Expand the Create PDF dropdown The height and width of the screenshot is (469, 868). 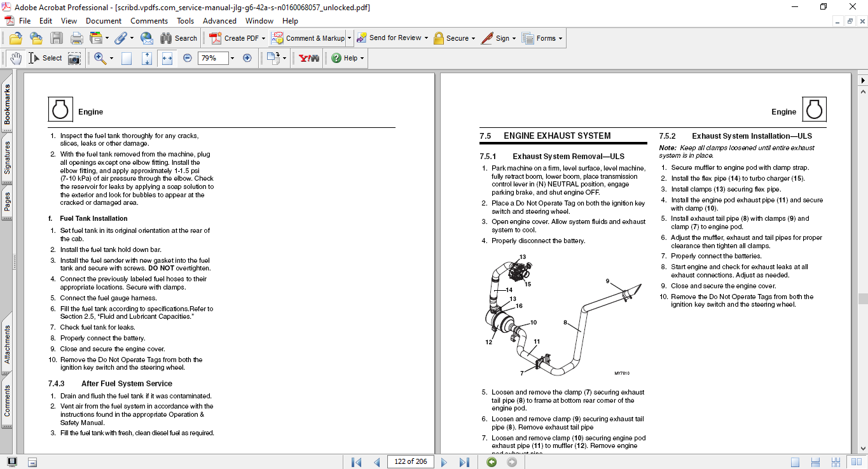point(263,38)
